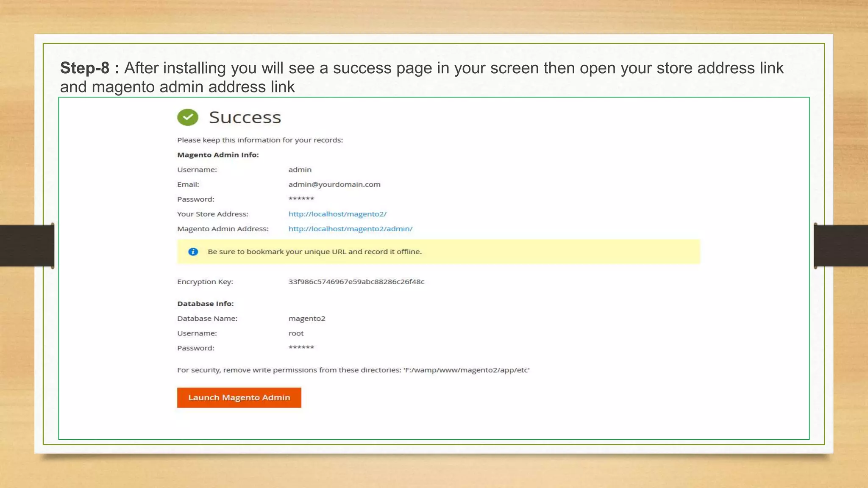Click the Your Store Address: label
Image resolution: width=868 pixels, height=488 pixels.
click(213, 214)
